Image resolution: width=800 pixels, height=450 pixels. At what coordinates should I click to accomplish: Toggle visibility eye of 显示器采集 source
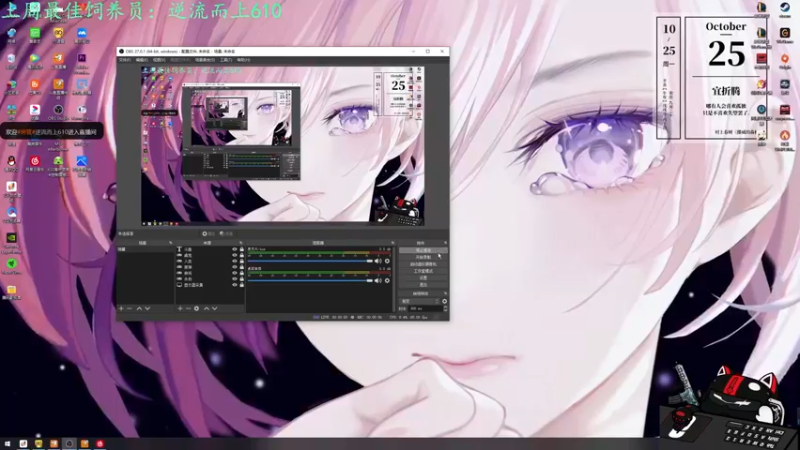pos(235,285)
